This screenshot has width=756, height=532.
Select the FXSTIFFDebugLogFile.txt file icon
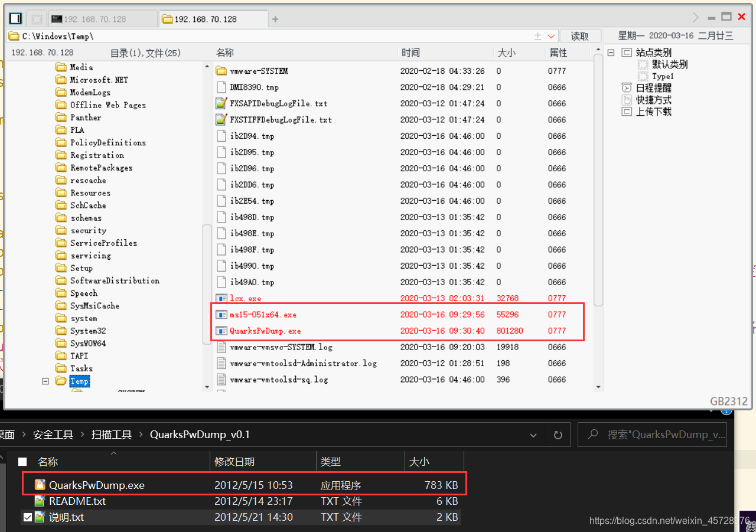pyautogui.click(x=221, y=120)
